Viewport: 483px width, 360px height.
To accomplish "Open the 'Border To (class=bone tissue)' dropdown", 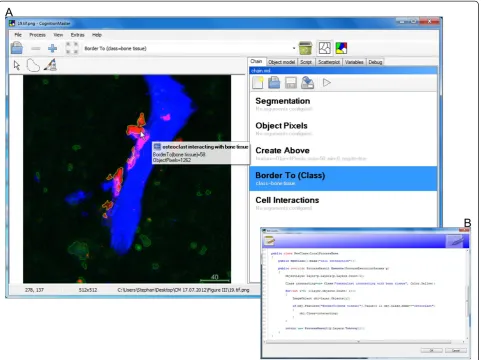I will coord(294,48).
